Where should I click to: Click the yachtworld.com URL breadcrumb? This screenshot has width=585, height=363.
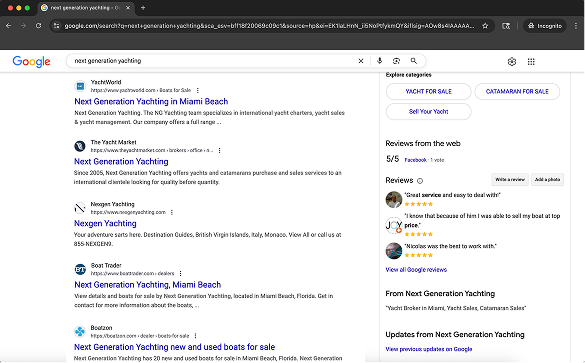141,90
